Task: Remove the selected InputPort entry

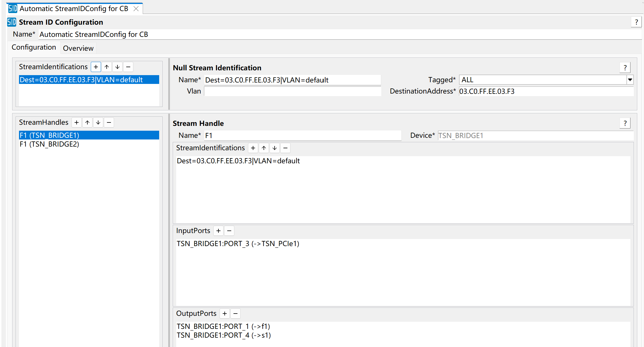Action: click(229, 231)
